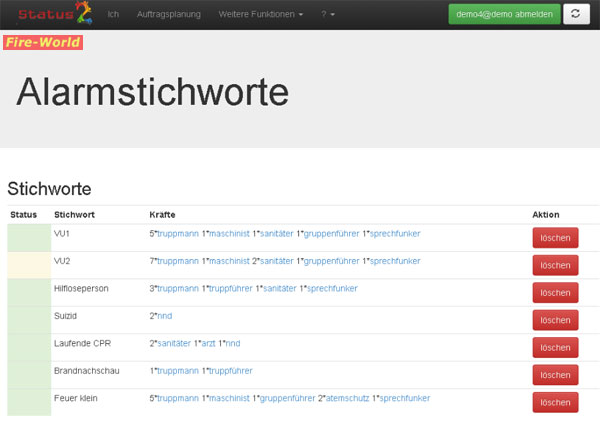This screenshot has height=430, width=600.
Task: Expand the Weitere Funktionen dropdown
Action: pos(261,14)
